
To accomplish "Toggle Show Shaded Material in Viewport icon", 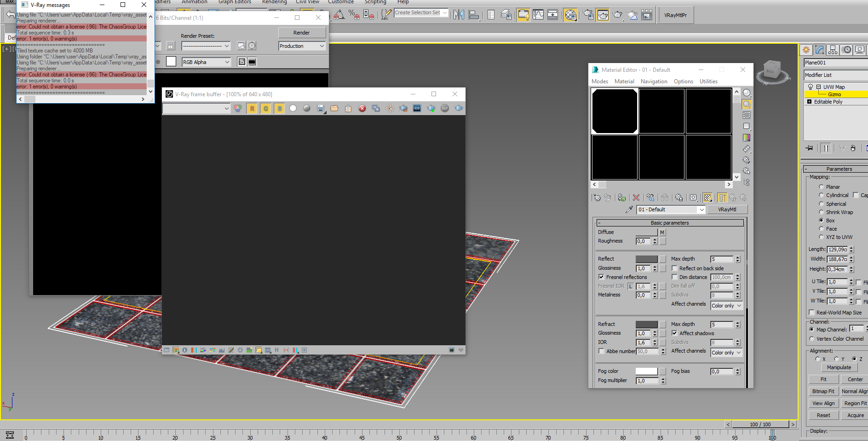I will [707, 197].
